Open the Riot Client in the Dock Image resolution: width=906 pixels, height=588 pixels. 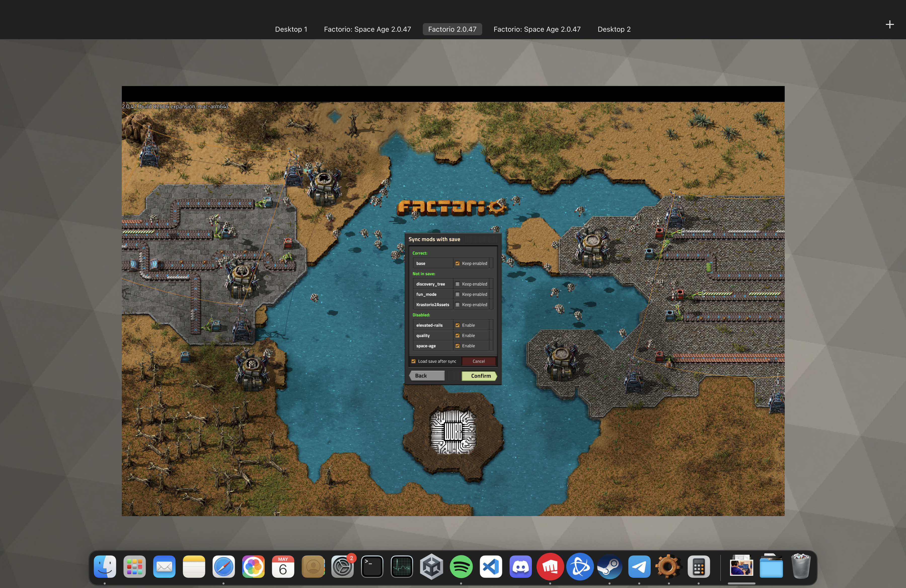[550, 567]
